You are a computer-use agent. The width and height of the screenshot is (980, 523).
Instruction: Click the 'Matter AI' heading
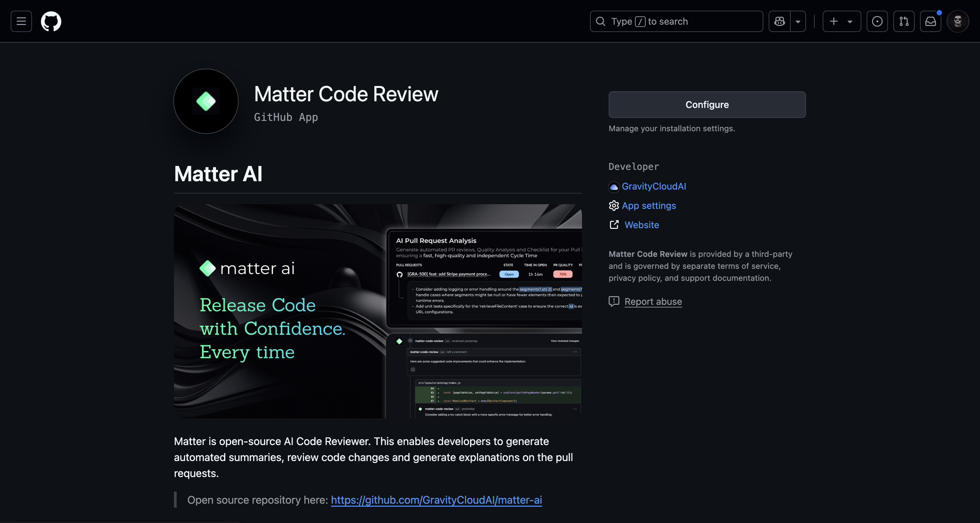click(x=218, y=174)
